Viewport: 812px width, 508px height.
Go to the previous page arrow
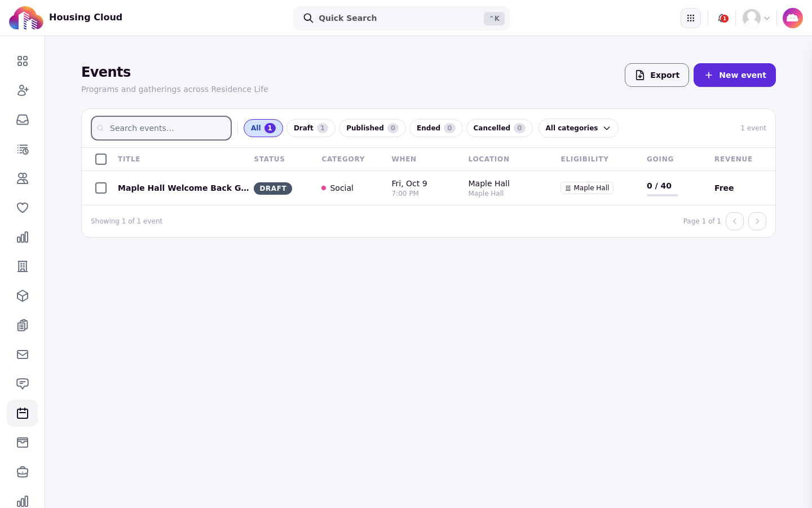[735, 221]
